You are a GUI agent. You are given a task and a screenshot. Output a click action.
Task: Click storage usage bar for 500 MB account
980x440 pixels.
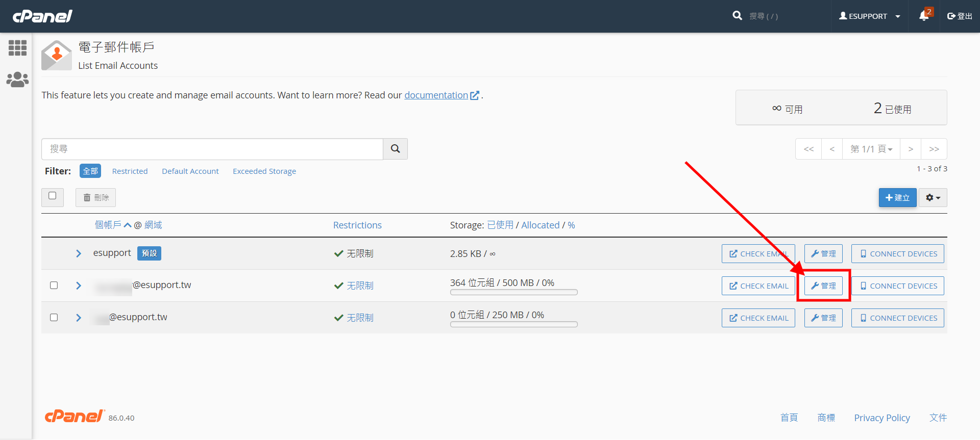coord(513,293)
